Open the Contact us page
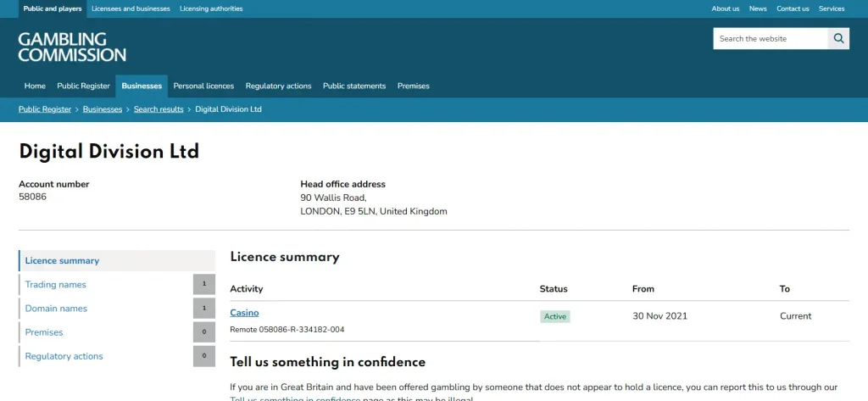Viewport: 868px width, 401px height. (x=793, y=8)
